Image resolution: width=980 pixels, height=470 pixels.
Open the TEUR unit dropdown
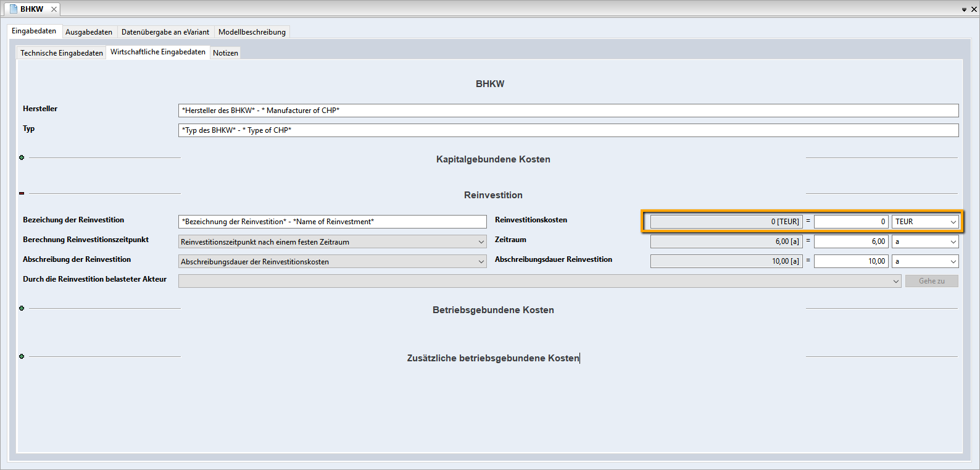pyautogui.click(x=925, y=222)
